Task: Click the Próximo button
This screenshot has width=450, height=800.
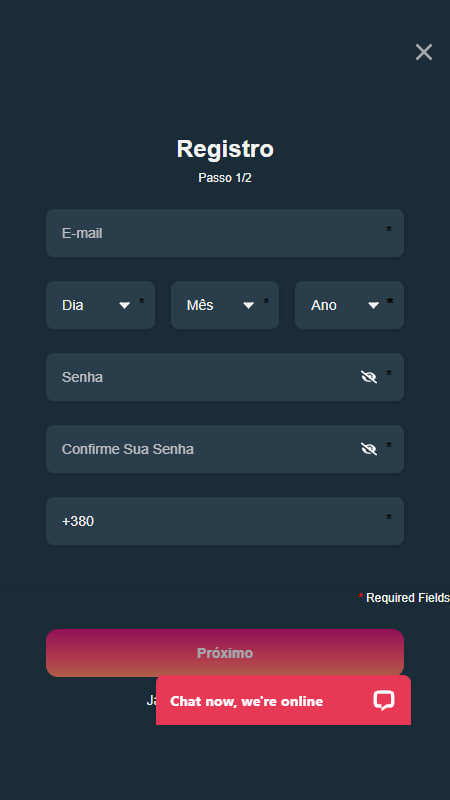Action: tap(225, 653)
